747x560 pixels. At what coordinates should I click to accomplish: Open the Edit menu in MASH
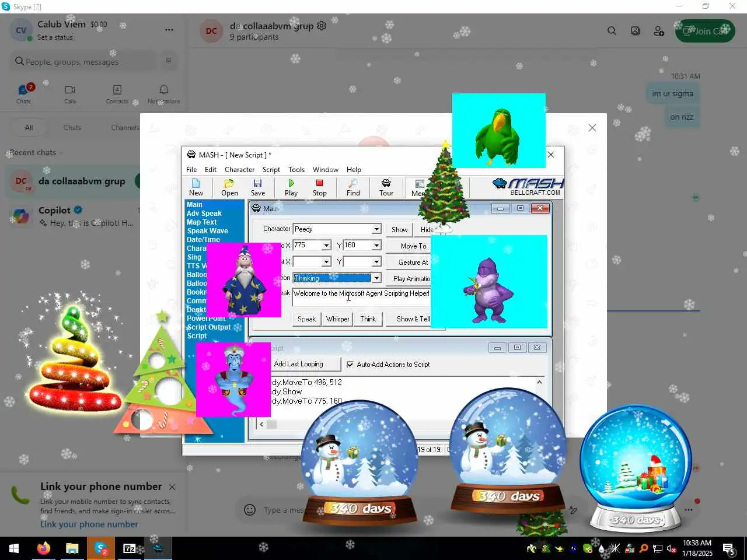click(x=211, y=170)
